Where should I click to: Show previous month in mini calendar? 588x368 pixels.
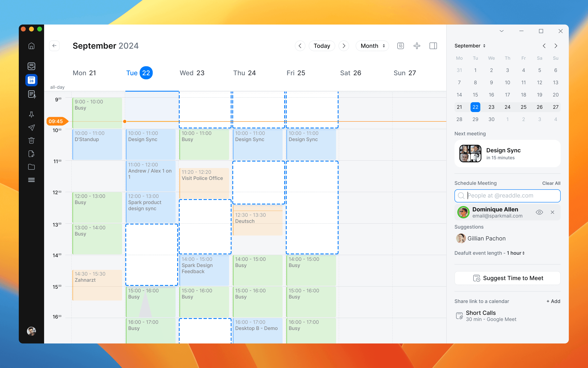544,46
